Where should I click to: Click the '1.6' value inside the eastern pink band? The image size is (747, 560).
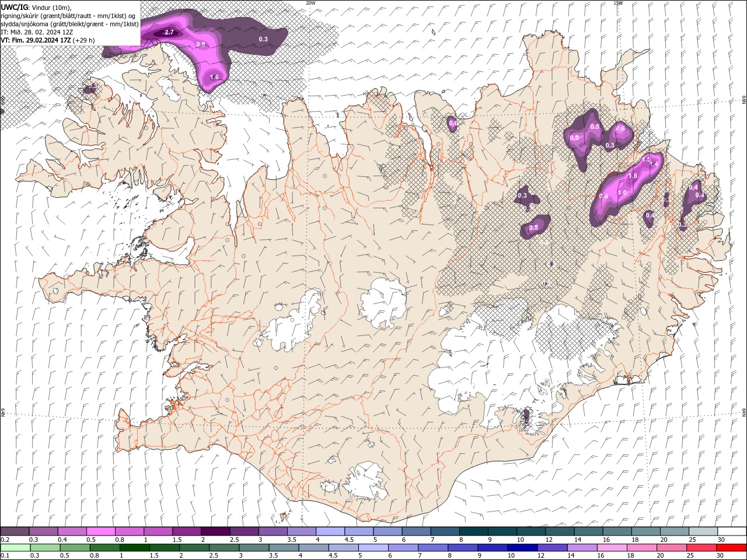tap(632, 176)
